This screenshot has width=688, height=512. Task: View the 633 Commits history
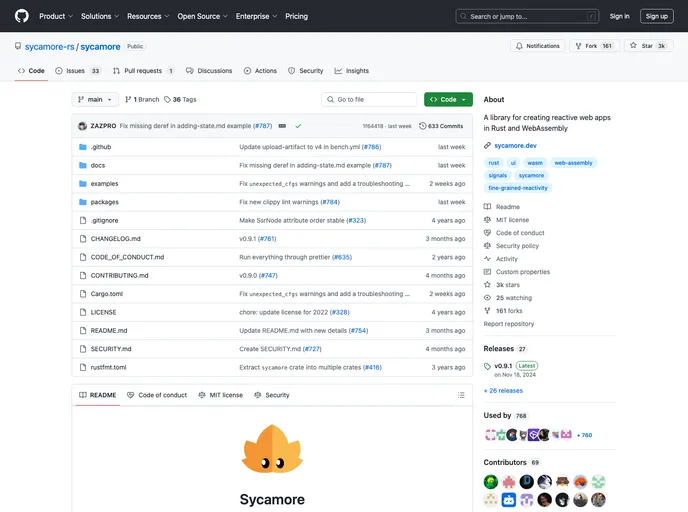point(442,126)
